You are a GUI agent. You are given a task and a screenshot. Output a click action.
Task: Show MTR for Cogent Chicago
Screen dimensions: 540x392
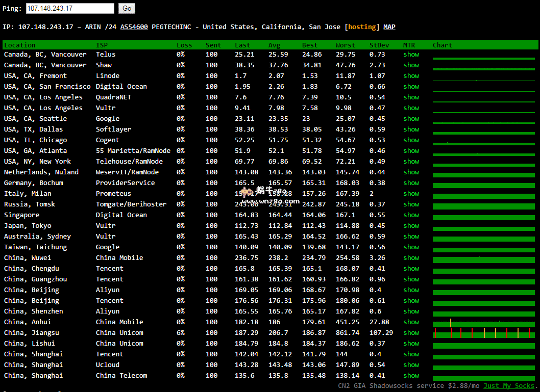click(x=411, y=140)
